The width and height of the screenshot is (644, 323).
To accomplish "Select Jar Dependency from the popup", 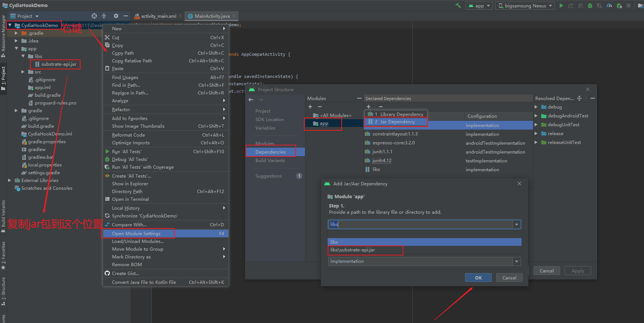I will (x=396, y=122).
